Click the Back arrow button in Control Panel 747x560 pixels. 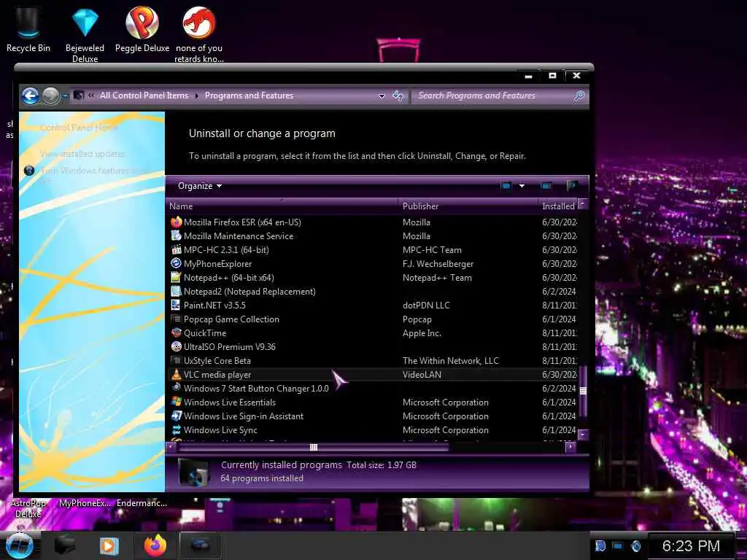click(x=31, y=96)
